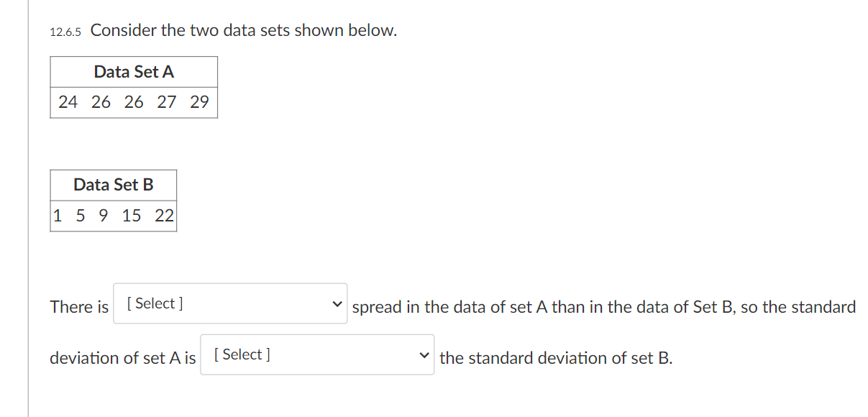Click the value 27 in Data Set A
This screenshot has width=868, height=417.
coord(167,102)
